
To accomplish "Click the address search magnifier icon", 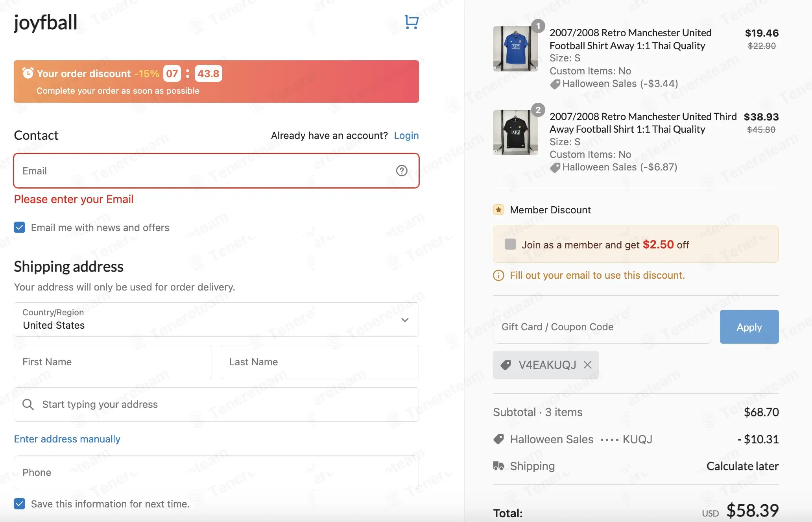I will tap(28, 404).
